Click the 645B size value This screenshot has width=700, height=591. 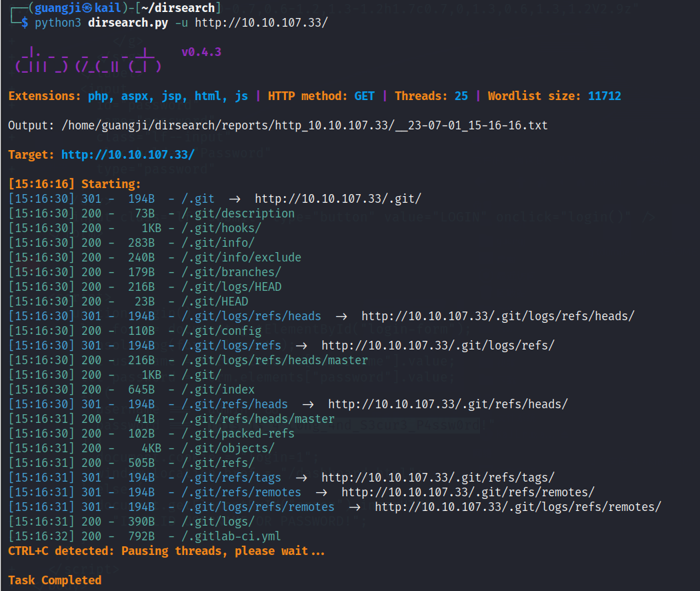click(141, 390)
